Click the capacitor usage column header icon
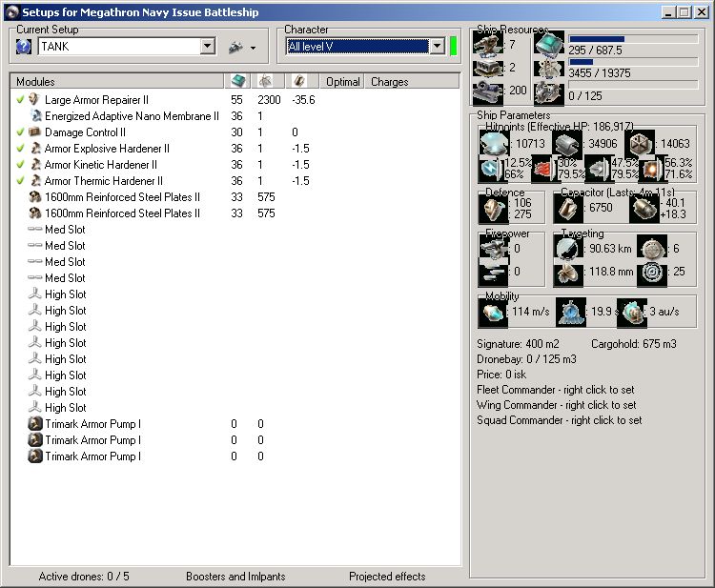 coord(299,81)
